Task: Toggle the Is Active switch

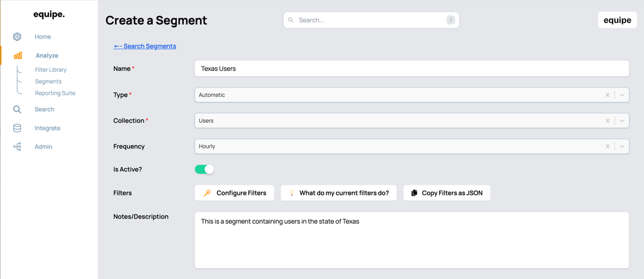Action: (x=205, y=169)
